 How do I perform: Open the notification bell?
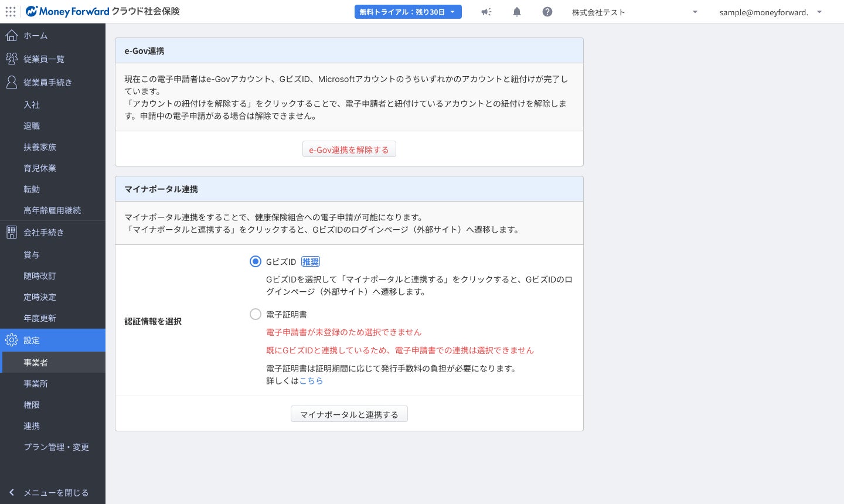(517, 12)
